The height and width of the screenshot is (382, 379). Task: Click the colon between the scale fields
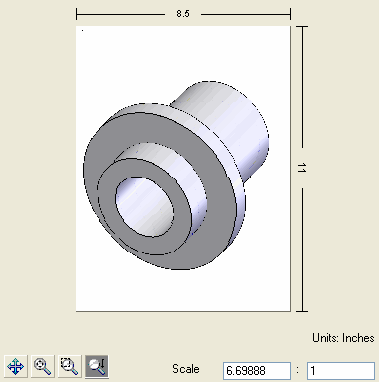tap(298, 370)
